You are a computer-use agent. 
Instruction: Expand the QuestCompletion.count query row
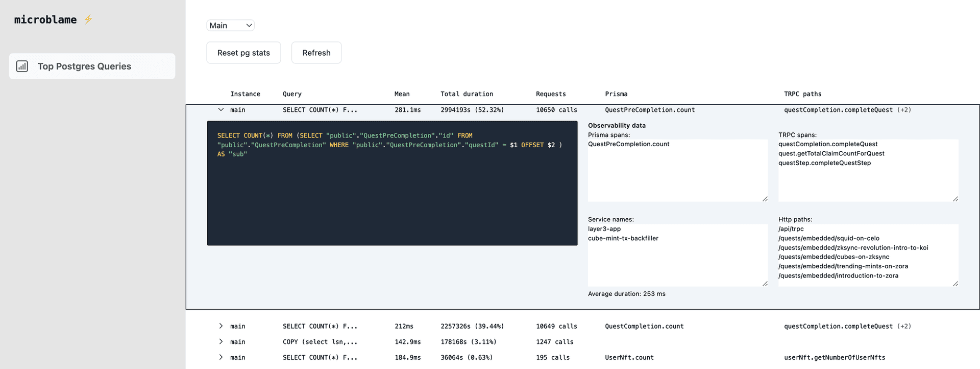click(221, 326)
